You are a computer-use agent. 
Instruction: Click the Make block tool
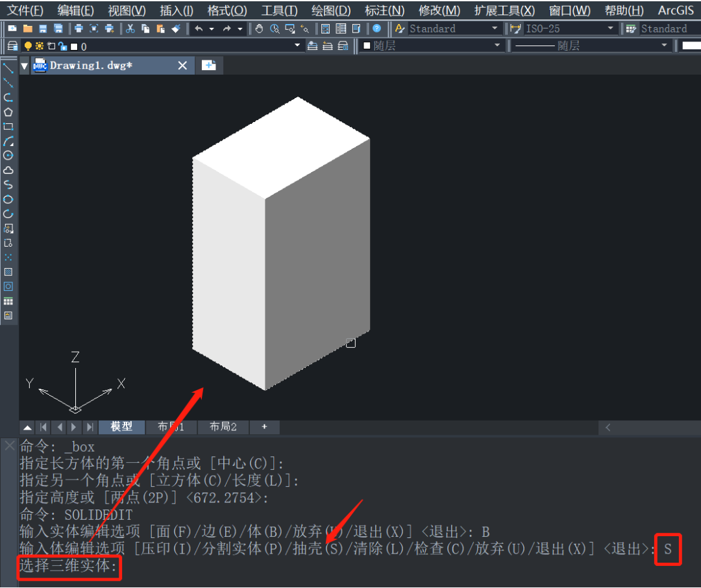coord(8,243)
